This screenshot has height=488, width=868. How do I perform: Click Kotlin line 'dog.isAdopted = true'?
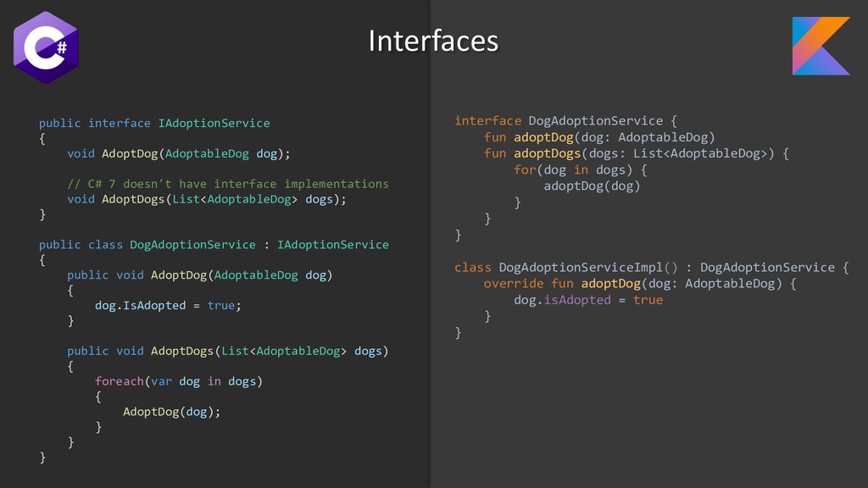[x=588, y=300]
